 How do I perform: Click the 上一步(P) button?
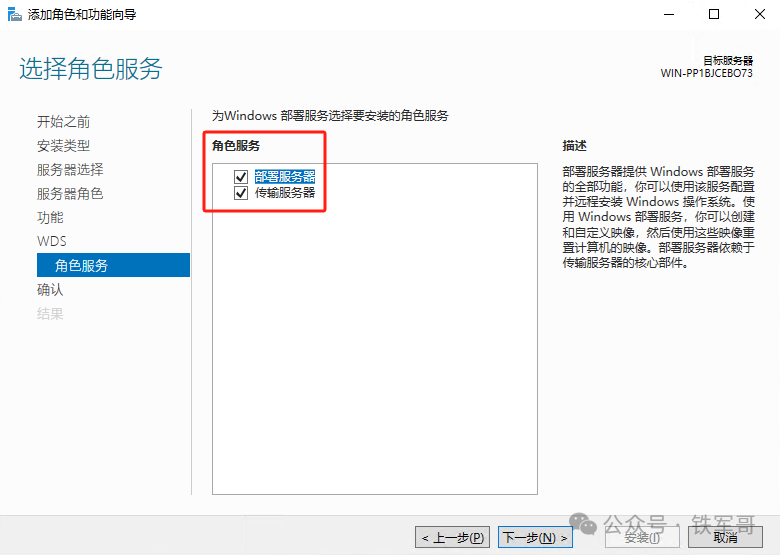[452, 537]
